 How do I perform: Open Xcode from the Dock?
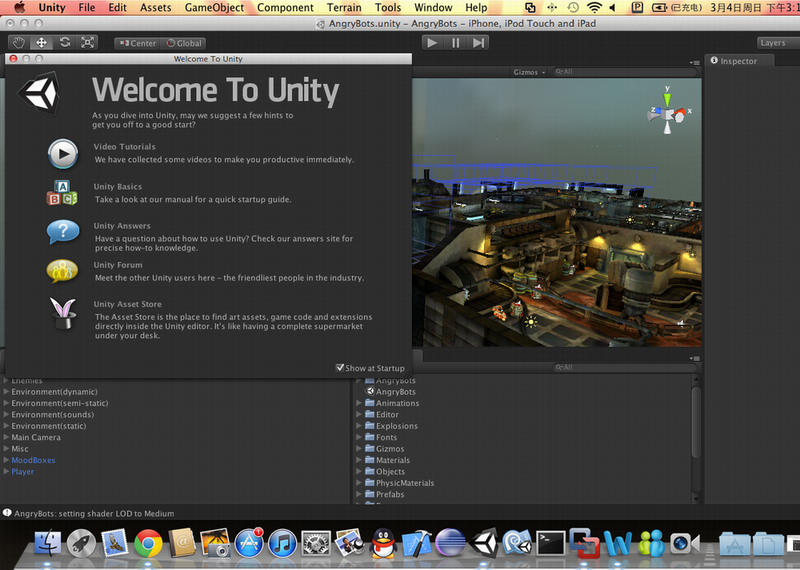pos(417,543)
